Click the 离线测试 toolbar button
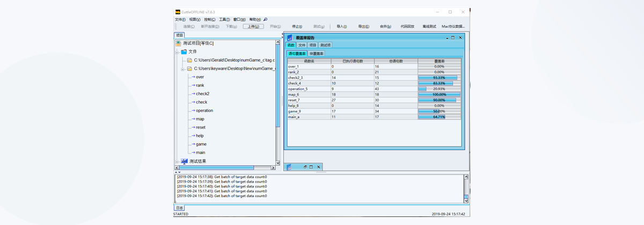This screenshot has width=644, height=225. (429, 26)
